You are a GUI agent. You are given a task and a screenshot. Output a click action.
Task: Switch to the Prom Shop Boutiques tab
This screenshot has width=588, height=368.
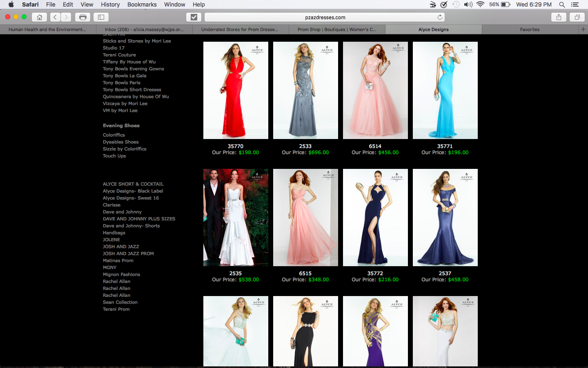(x=337, y=29)
